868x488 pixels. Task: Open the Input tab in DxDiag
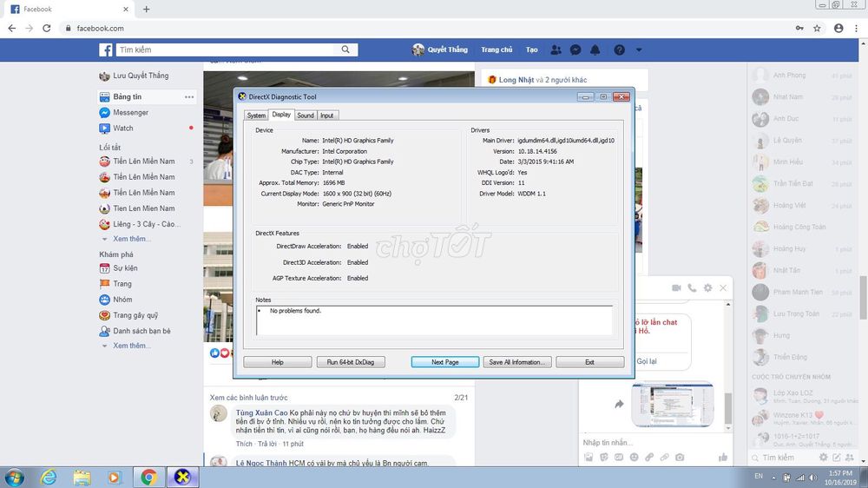(327, 115)
